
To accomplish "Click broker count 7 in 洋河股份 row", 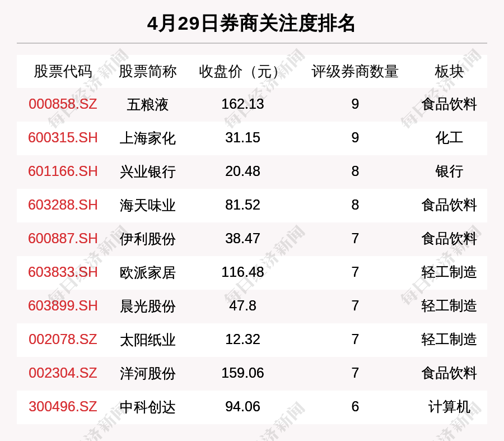I will pyautogui.click(x=355, y=373).
